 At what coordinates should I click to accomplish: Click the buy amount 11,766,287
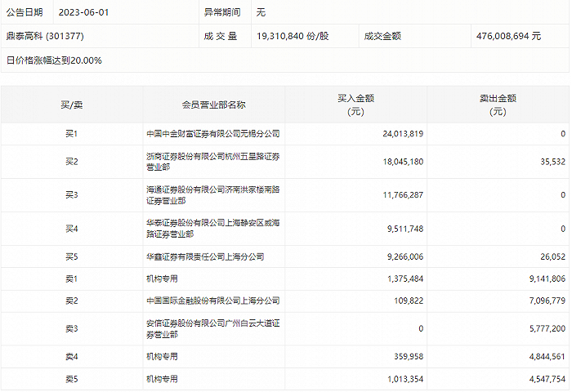pos(403,195)
